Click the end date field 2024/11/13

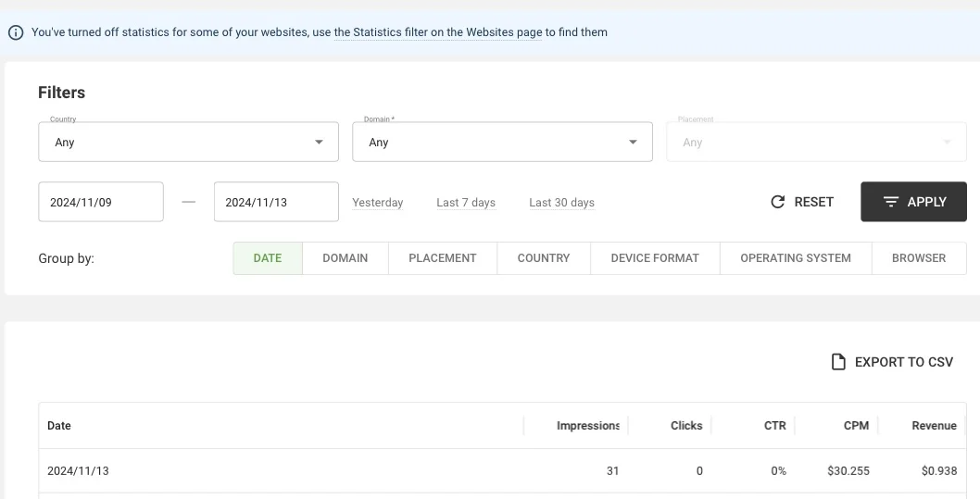[276, 202]
